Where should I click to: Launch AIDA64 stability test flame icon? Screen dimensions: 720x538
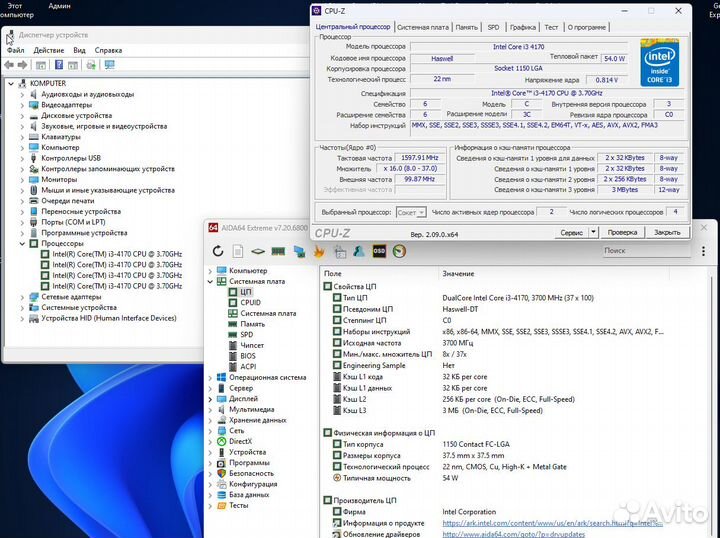coord(319,251)
